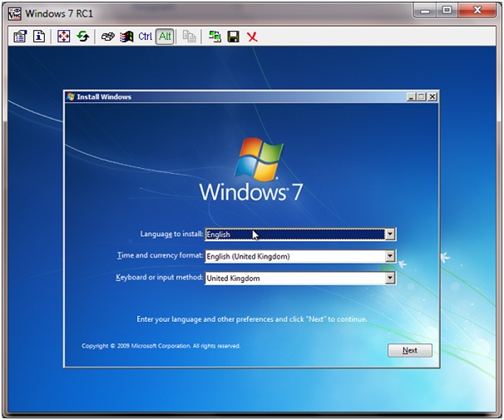Viewport: 504px width, 420px height.
Task: Click Next to continue installation
Action: click(x=410, y=350)
